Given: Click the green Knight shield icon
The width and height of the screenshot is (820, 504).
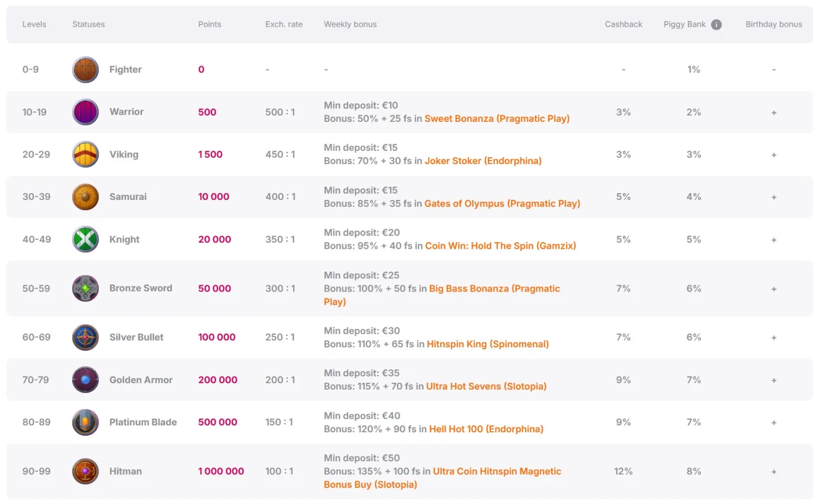Looking at the screenshot, I should [85, 239].
